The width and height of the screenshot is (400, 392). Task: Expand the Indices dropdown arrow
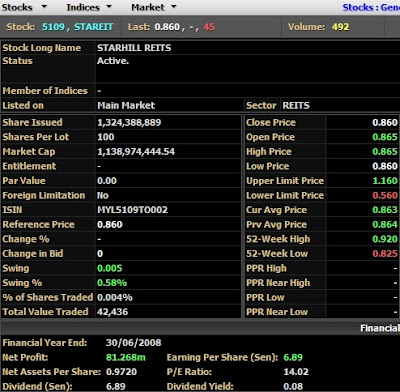tap(109, 7)
